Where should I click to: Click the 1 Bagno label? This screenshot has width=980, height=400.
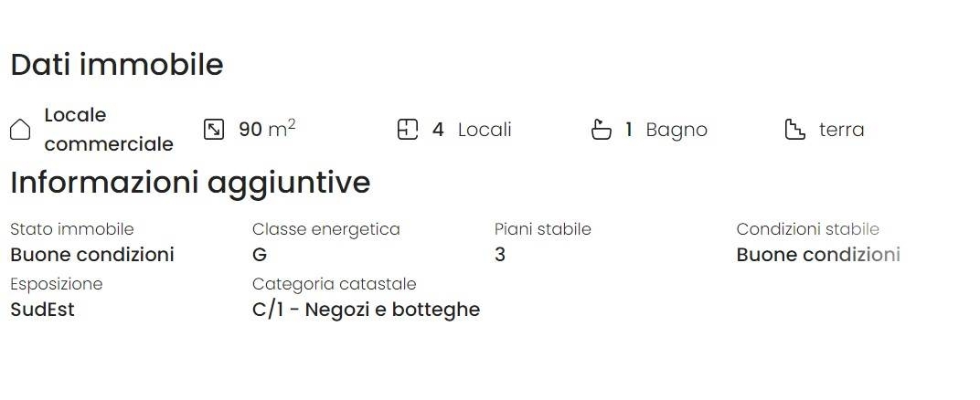point(666,130)
